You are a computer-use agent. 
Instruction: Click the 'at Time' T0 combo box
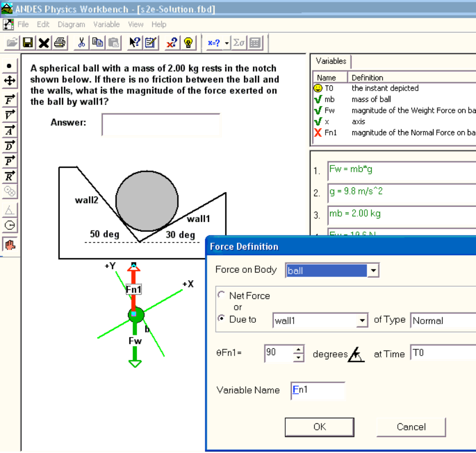point(443,352)
